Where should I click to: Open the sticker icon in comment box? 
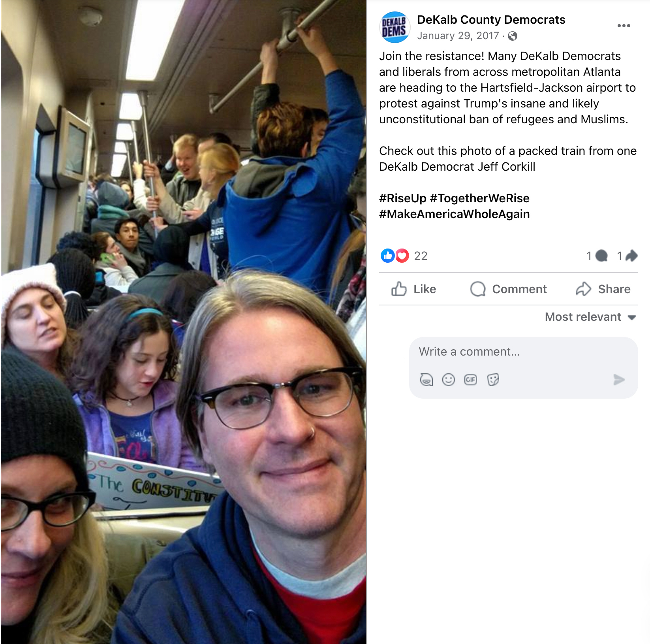[493, 380]
